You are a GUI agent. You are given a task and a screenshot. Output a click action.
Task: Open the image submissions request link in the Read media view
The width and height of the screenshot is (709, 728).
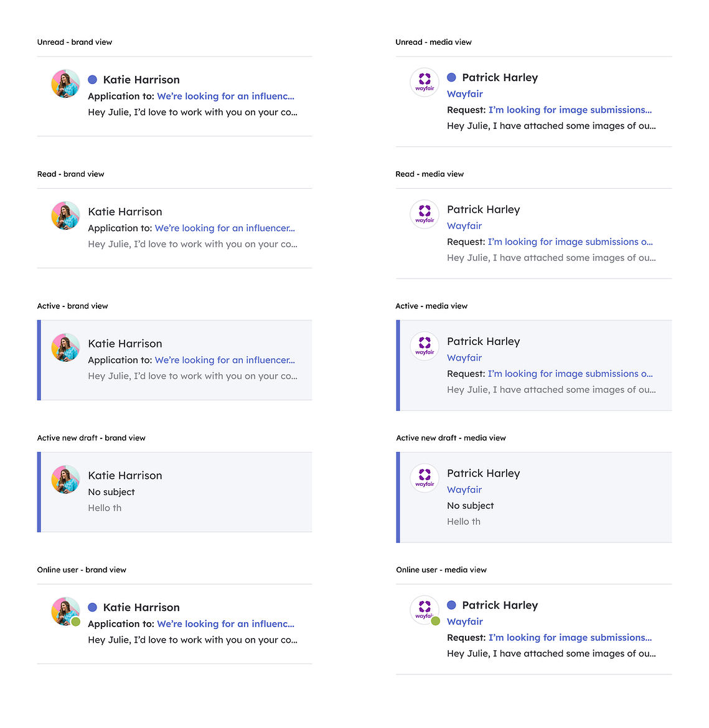click(570, 242)
